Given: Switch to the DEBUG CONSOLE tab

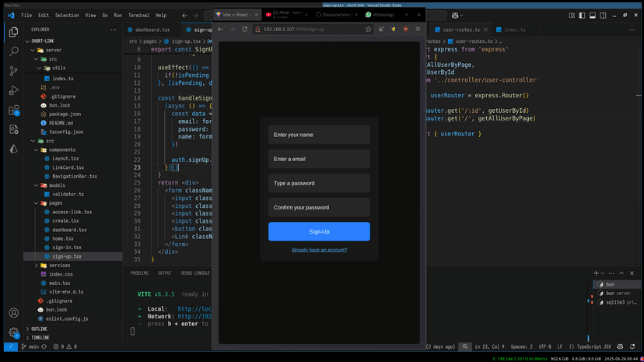Looking at the screenshot, I should click(195, 273).
